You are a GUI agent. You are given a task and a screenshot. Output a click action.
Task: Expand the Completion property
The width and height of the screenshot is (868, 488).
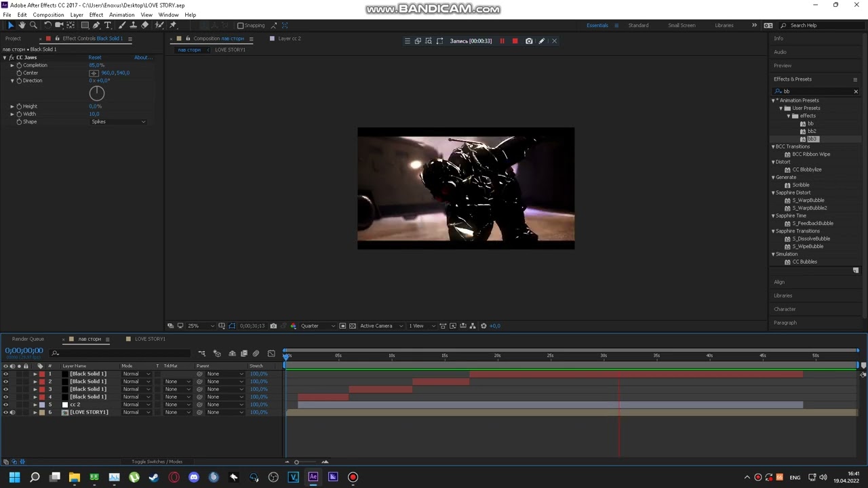pyautogui.click(x=12, y=65)
